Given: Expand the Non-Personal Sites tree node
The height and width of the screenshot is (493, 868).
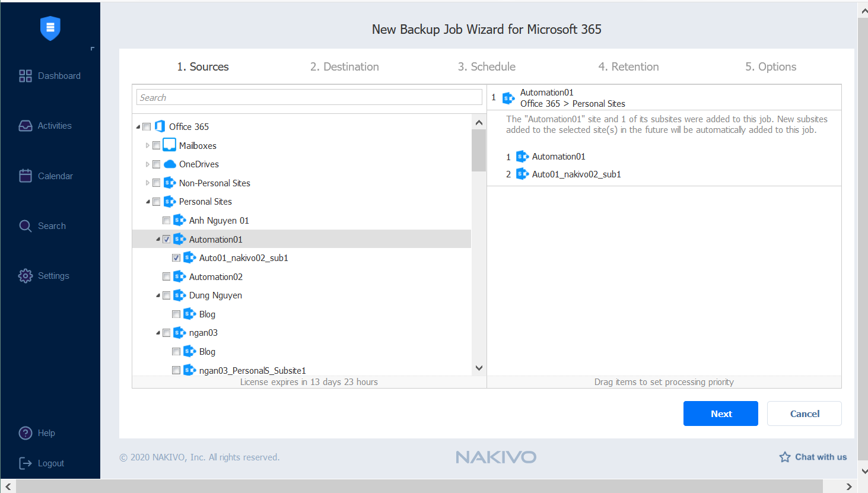Looking at the screenshot, I should click(x=148, y=183).
